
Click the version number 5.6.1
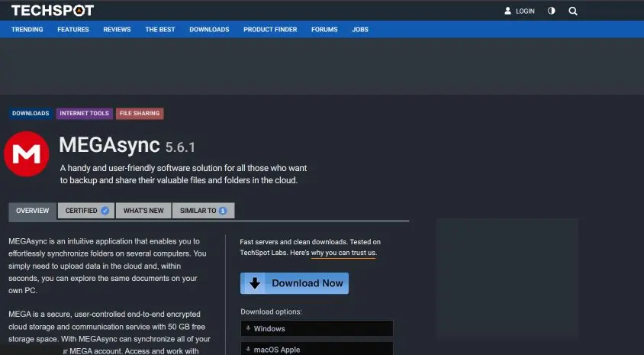coord(180,147)
